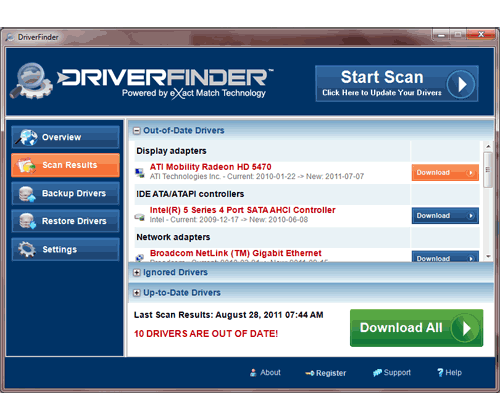Click the DriverFinder magnifier gear logo
This screenshot has width=500, height=420.
point(31,81)
